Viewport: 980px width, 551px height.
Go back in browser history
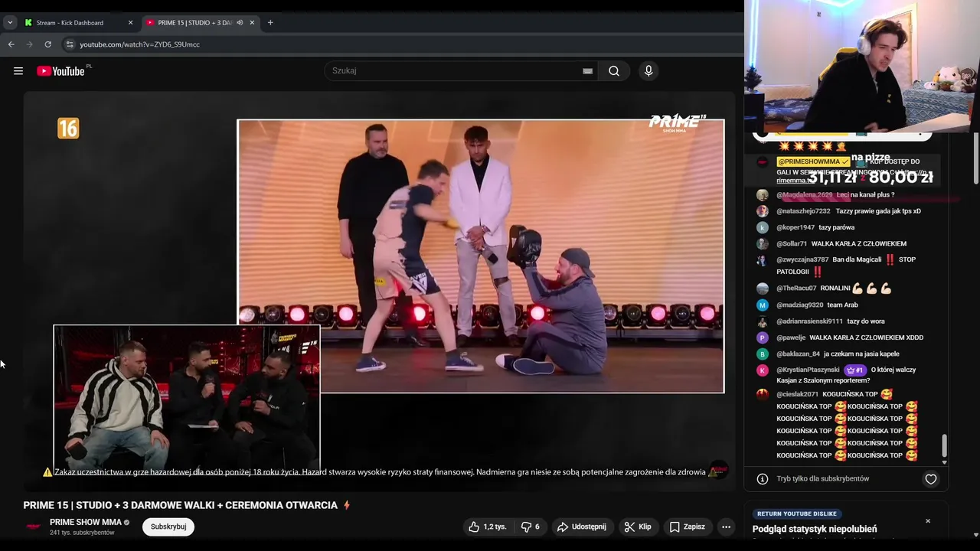click(11, 44)
